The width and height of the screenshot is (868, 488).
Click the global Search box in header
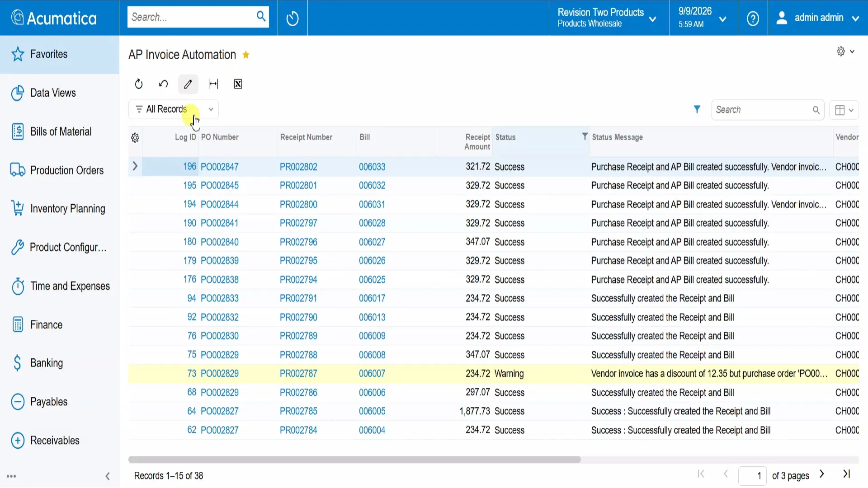pyautogui.click(x=198, y=17)
